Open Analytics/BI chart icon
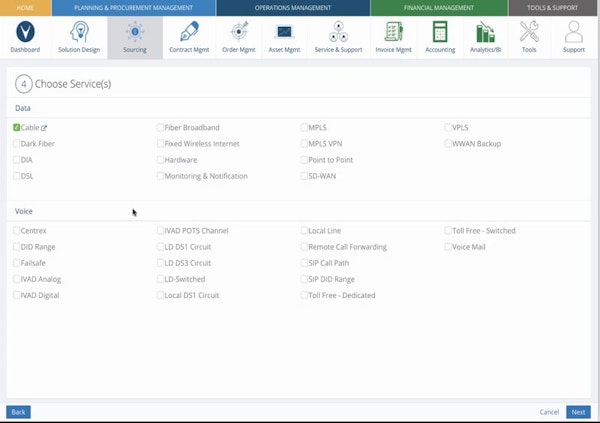Image resolution: width=600 pixels, height=423 pixels. [486, 32]
